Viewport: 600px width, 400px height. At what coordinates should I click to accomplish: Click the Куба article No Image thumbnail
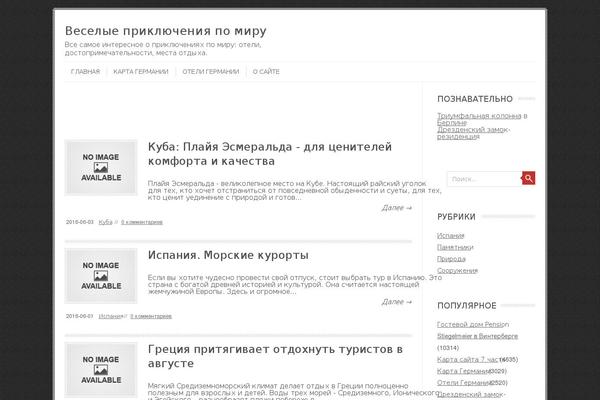(101, 168)
